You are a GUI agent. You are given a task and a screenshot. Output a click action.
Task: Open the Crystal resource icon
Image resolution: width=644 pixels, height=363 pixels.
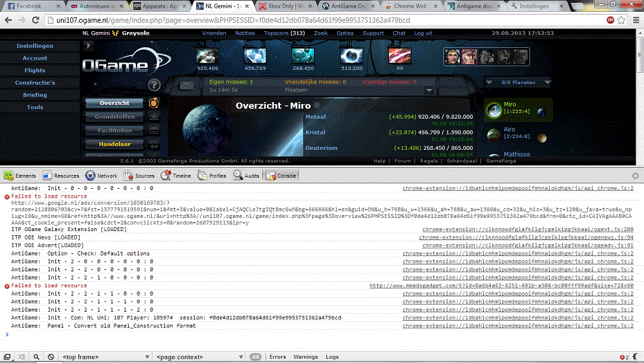pyautogui.click(x=255, y=56)
